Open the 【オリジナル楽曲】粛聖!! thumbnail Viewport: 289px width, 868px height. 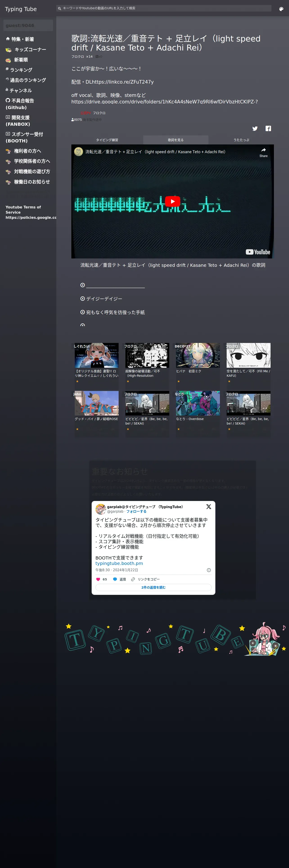97,356
